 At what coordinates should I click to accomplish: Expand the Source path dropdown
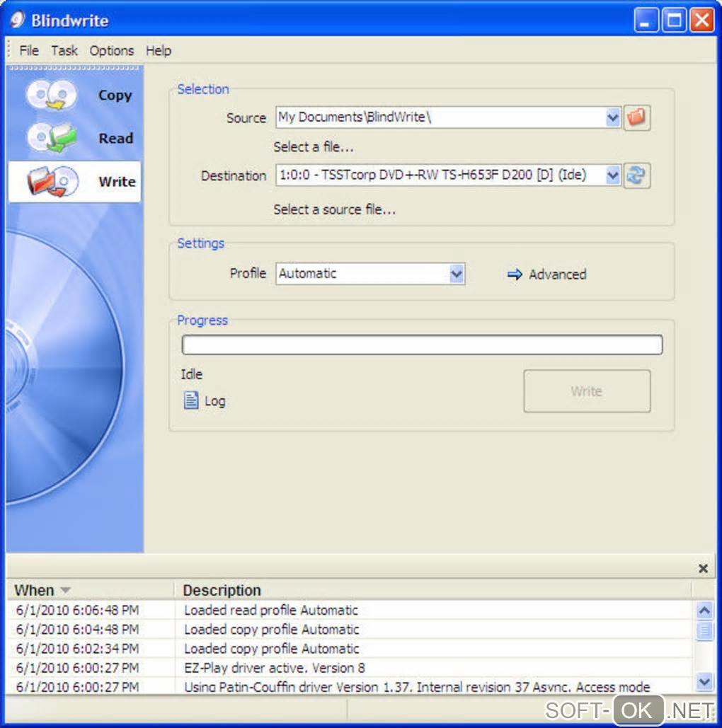(x=613, y=117)
